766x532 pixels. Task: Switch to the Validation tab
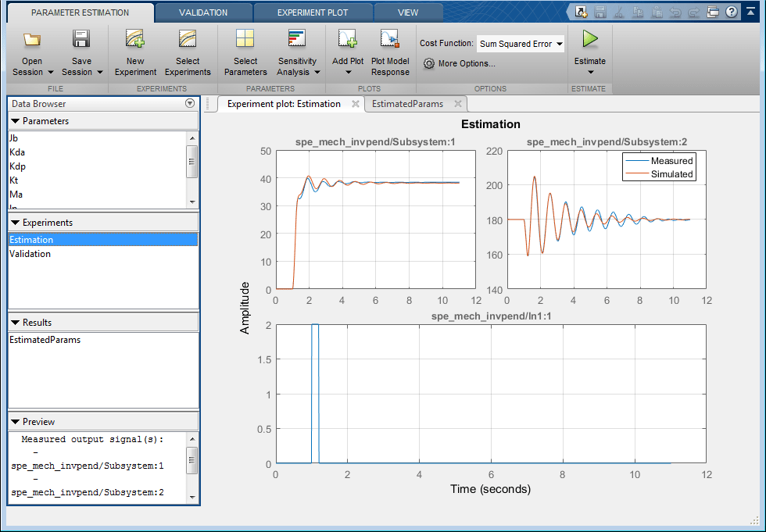(x=203, y=12)
